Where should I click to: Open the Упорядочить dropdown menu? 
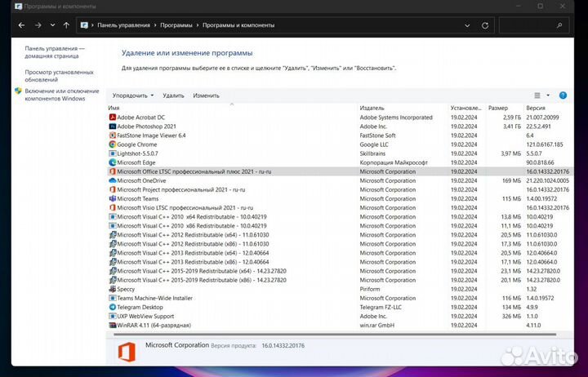132,95
